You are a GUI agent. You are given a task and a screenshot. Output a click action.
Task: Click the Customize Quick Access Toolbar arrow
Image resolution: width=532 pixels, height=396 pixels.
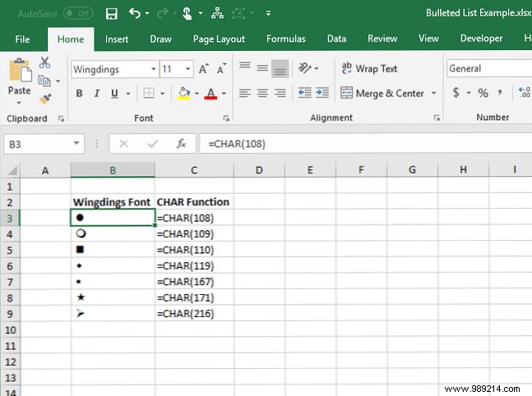(268, 14)
